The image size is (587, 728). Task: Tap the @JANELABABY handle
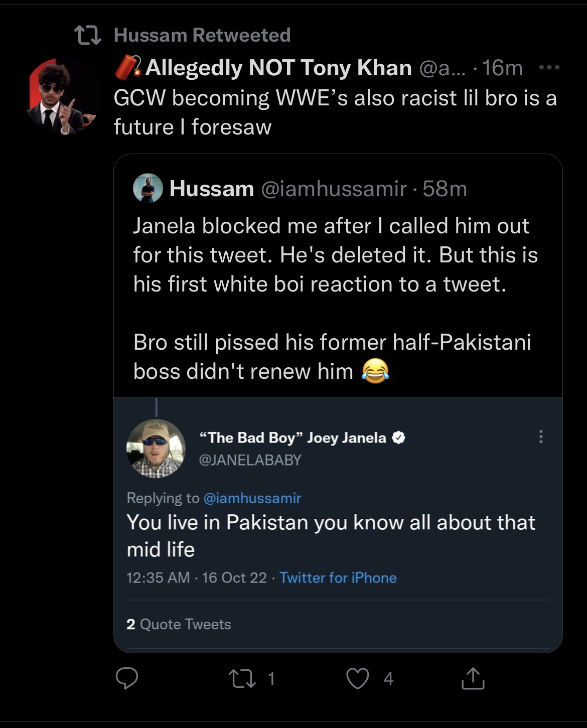[250, 460]
